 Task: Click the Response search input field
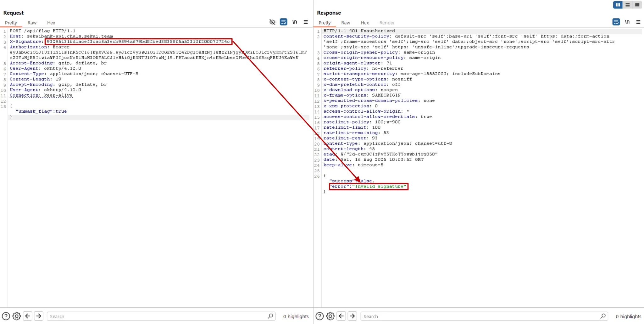point(481,316)
